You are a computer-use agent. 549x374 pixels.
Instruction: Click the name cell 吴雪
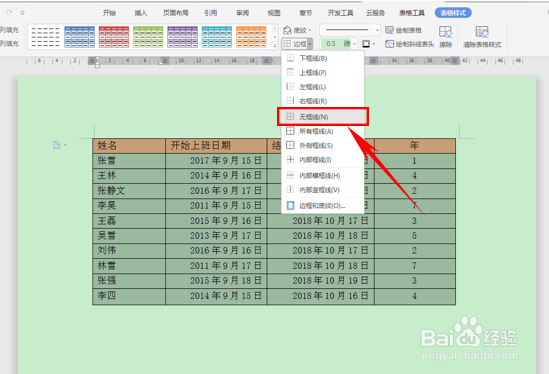(129, 236)
